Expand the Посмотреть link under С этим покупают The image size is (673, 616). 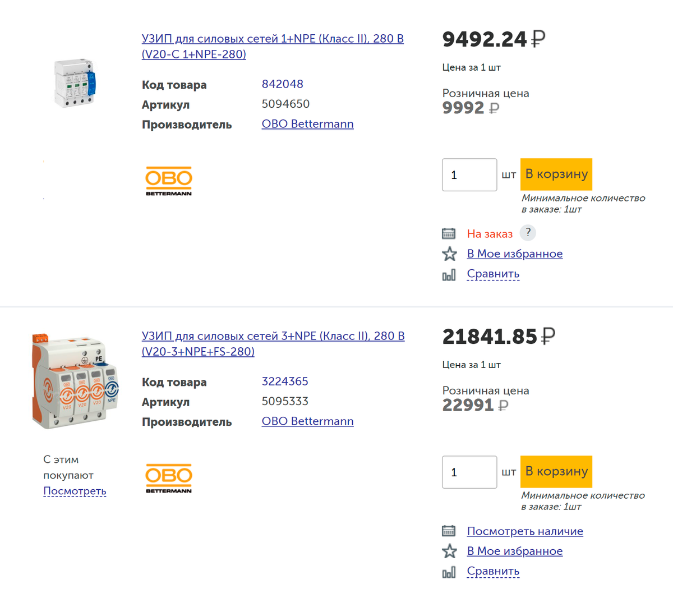point(75,491)
